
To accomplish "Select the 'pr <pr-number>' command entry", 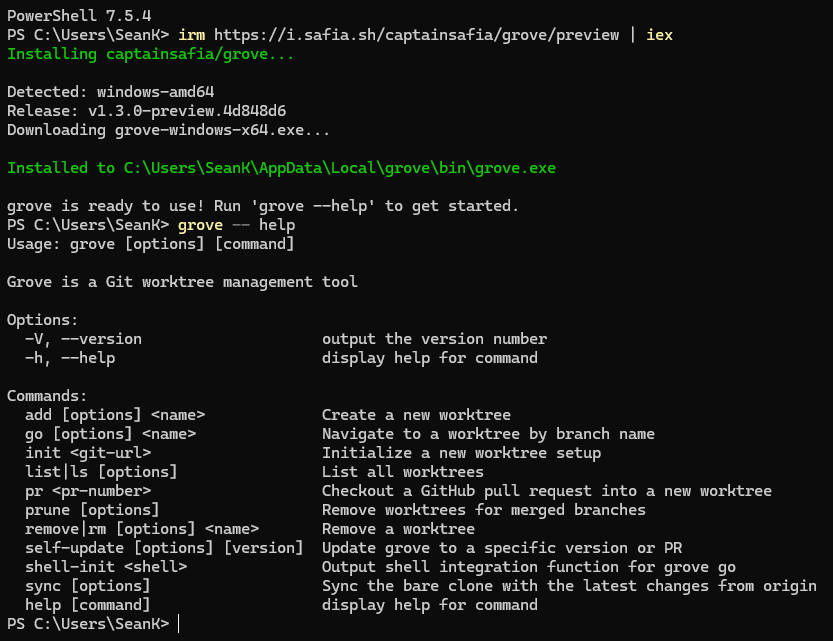I will [x=88, y=491].
